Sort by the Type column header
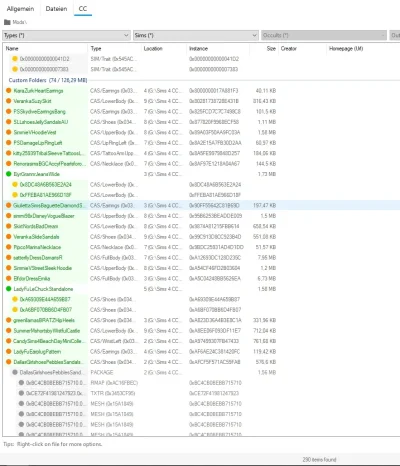 click(x=96, y=48)
